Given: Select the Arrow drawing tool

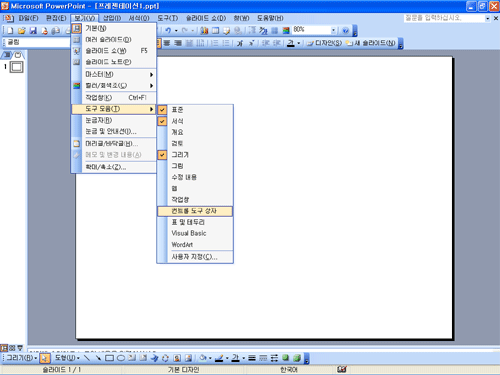Looking at the screenshot, I should click(98, 358).
